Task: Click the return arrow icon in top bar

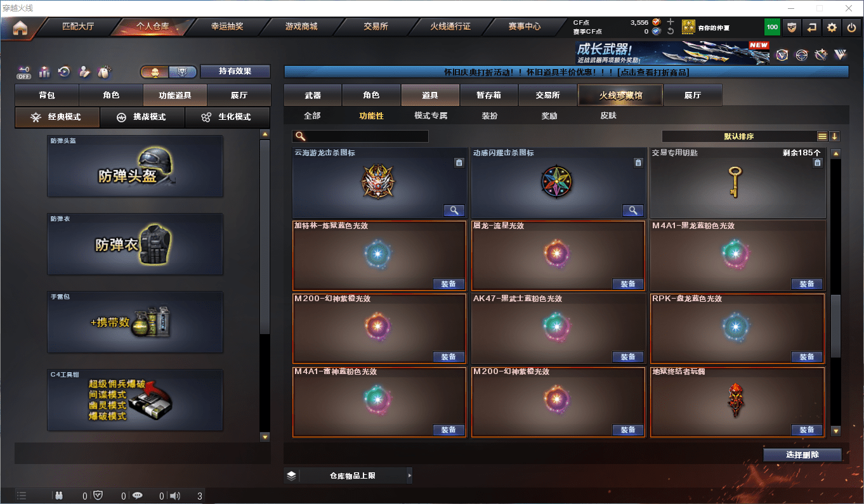Action: [811, 27]
